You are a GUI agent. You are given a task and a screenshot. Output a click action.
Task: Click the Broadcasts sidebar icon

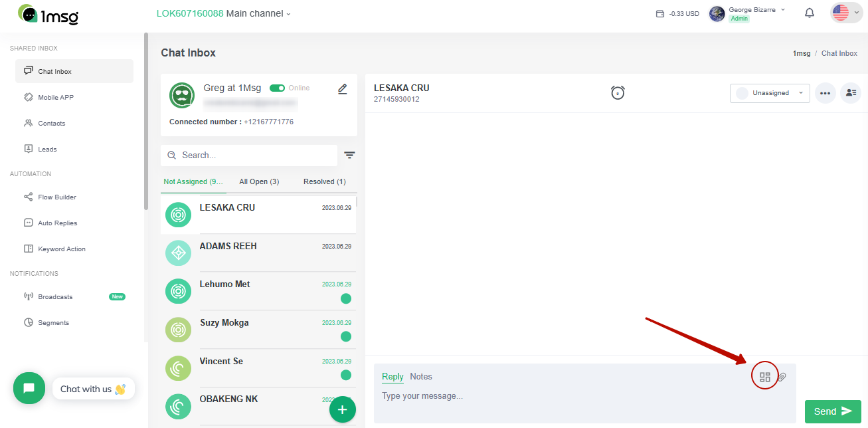[29, 296]
